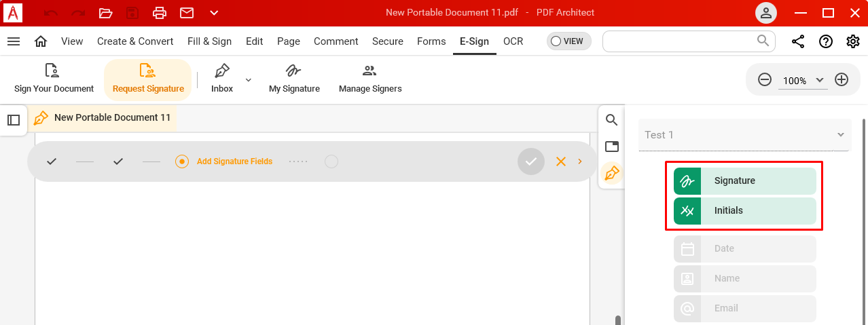Open help via question mark icon

pos(826,41)
